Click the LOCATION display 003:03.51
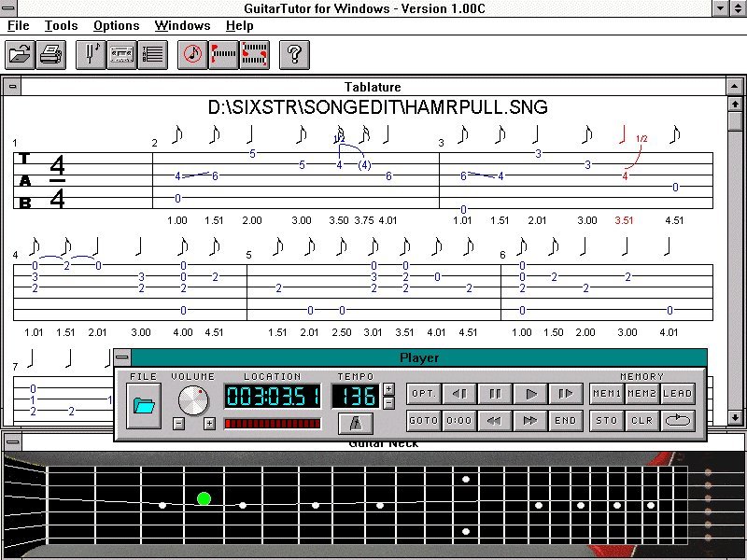 273,397
